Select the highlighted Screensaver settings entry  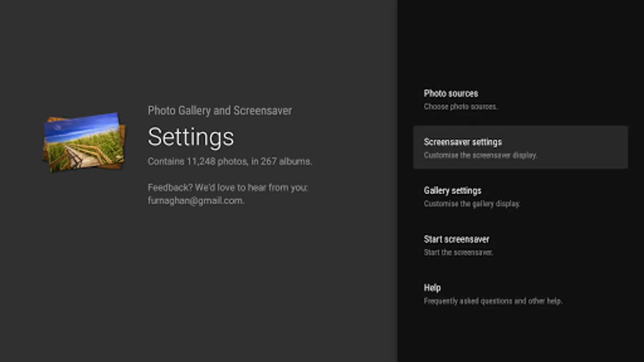point(520,147)
